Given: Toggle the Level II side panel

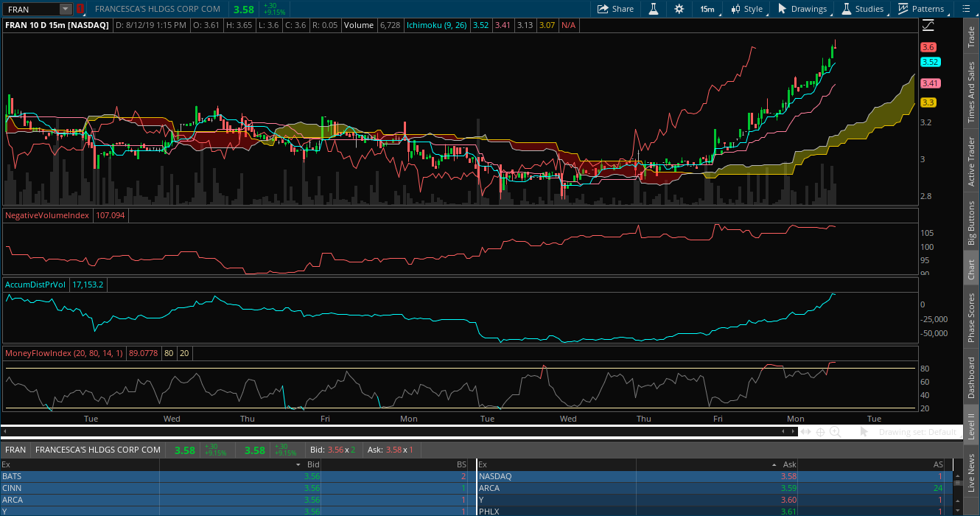Looking at the screenshot, I should [971, 425].
